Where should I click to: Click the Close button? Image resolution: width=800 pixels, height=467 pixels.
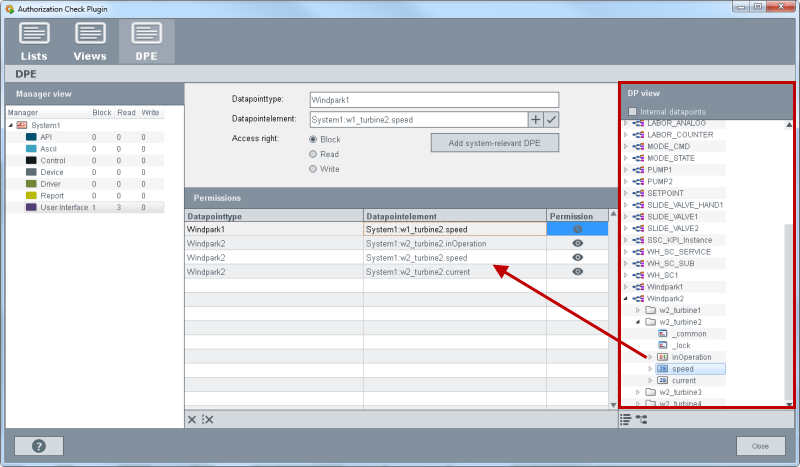(x=760, y=446)
